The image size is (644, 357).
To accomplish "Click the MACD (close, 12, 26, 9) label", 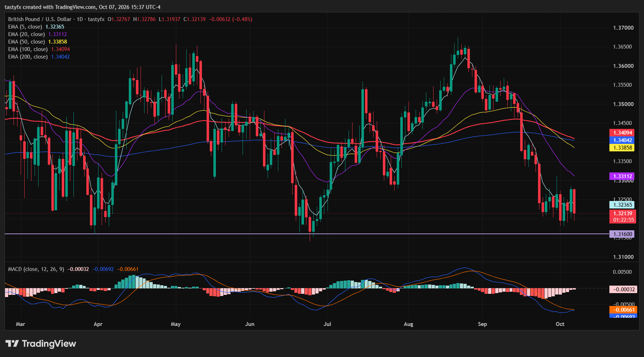I will click(x=36, y=269).
